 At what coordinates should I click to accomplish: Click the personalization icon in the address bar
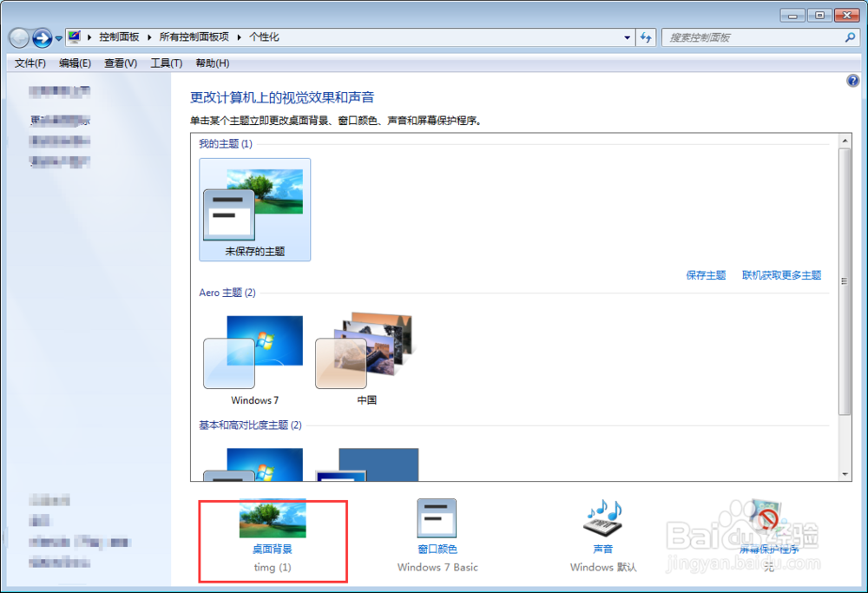pos(74,36)
